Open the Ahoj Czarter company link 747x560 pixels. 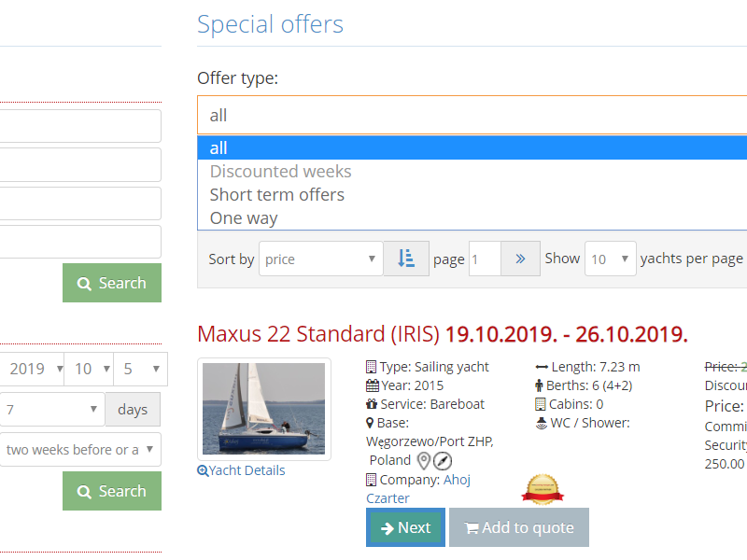(x=455, y=480)
